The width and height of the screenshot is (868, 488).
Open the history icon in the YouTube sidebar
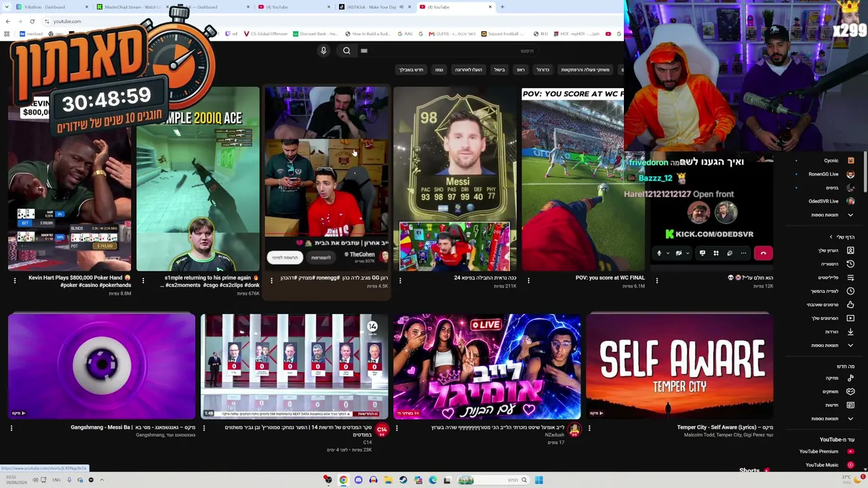coord(850,264)
